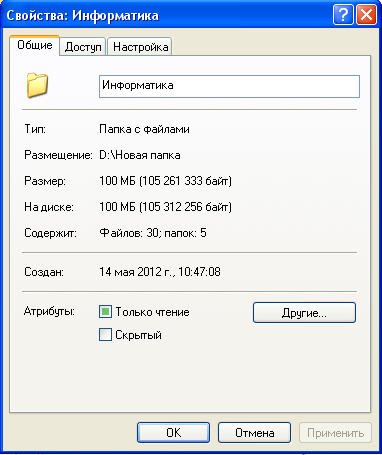The width and height of the screenshot is (382, 455).
Task: Confirm with the OK button
Action: (x=173, y=433)
